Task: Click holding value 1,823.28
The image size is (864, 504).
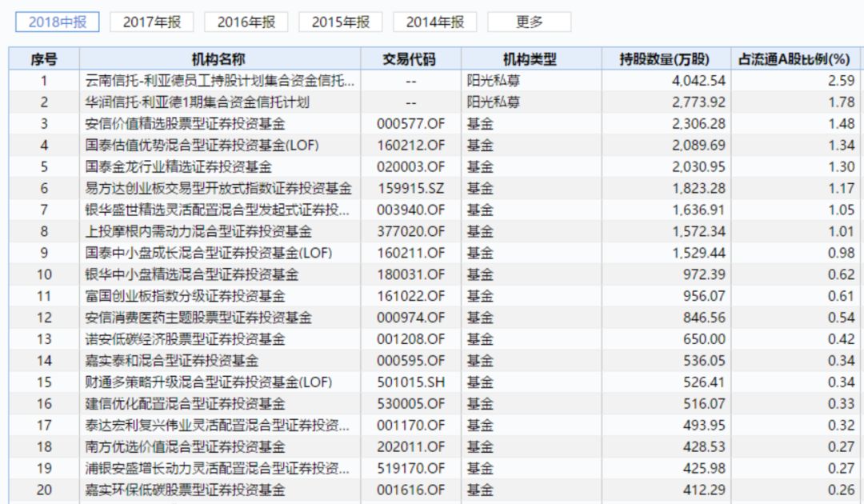Action: click(698, 188)
